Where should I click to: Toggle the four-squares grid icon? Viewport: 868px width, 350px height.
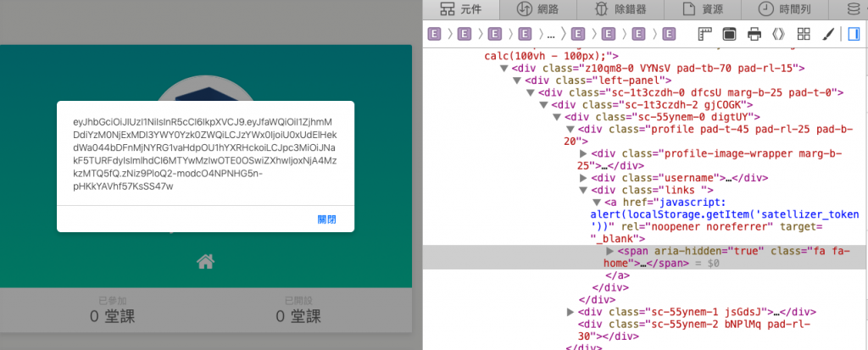(804, 35)
